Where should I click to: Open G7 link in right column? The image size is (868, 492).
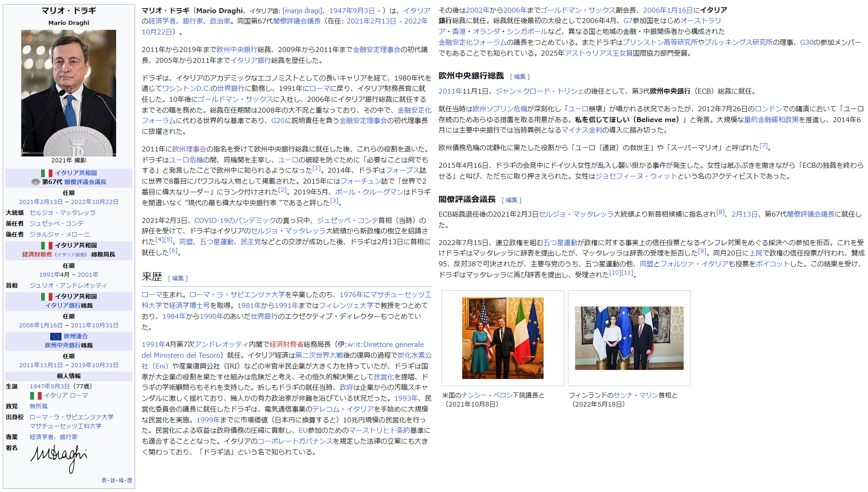click(628, 21)
